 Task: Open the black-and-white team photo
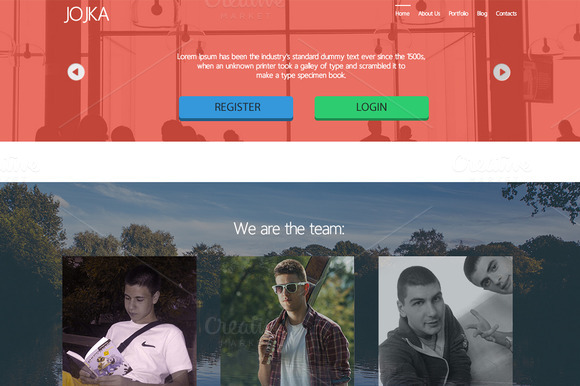click(x=445, y=321)
